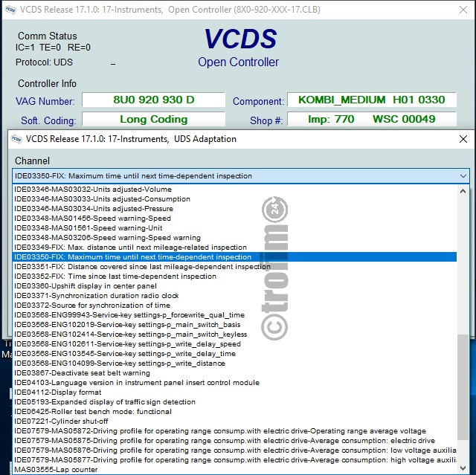Click the channel list scrollbar thumb
Screen dimensions: 476x475
click(x=463, y=387)
